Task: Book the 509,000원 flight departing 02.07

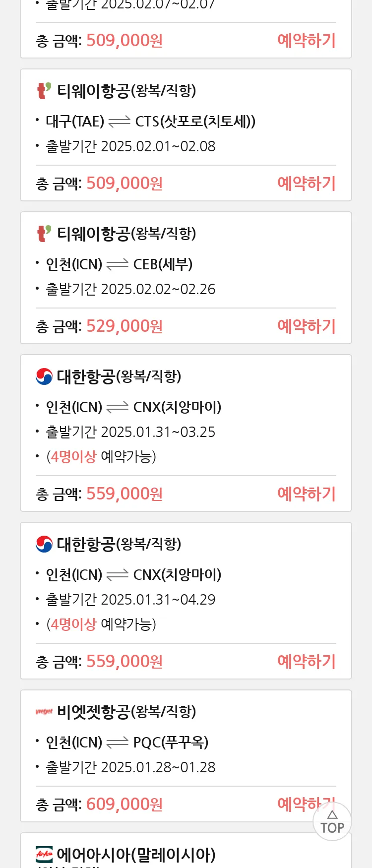Action: (307, 40)
